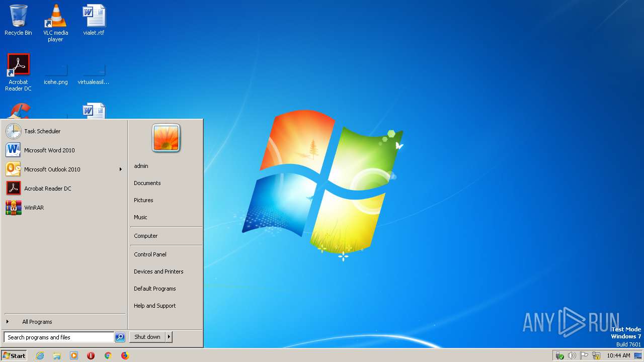644x362 pixels.
Task: Open Pictures from Start menu
Action: point(143,200)
